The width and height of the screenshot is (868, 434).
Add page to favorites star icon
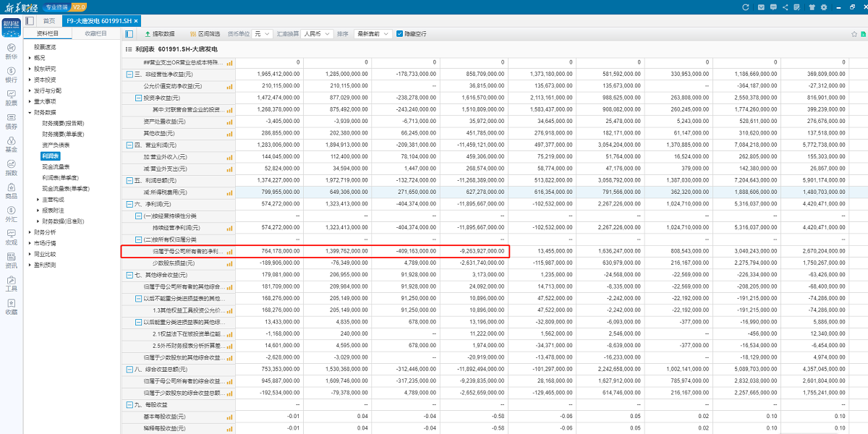tap(854, 34)
